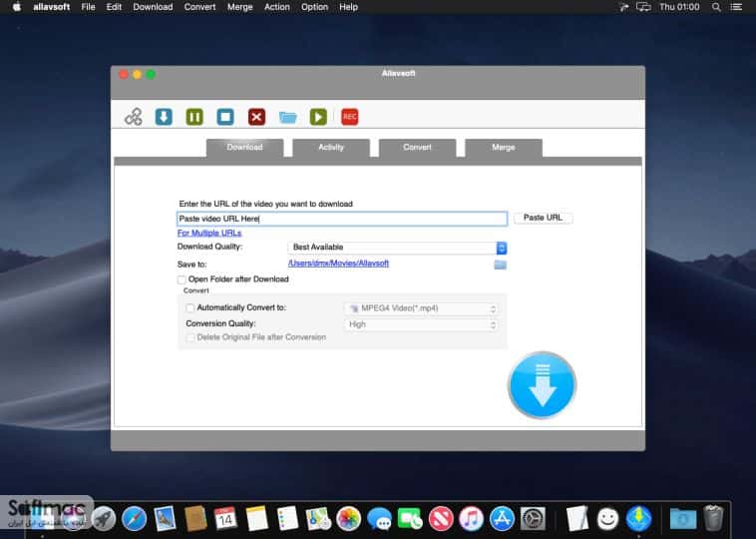Viewport: 756px width, 539px height.
Task: Open the Merge menu in menu bar
Action: pyautogui.click(x=240, y=7)
